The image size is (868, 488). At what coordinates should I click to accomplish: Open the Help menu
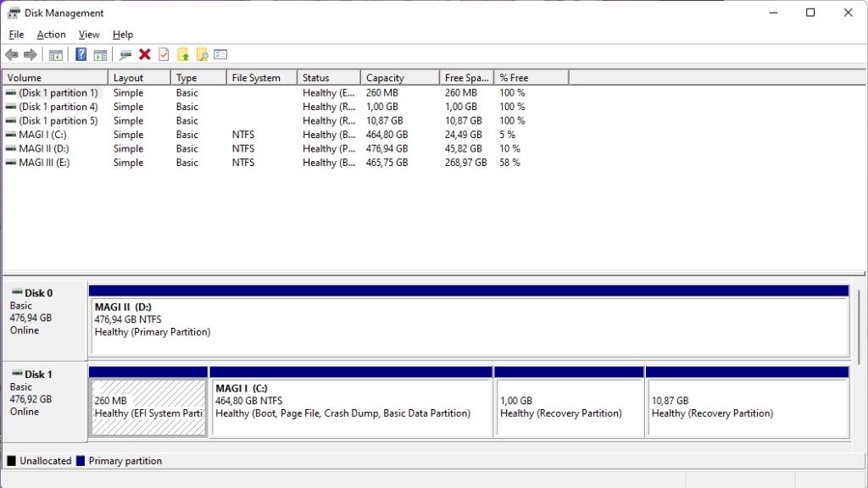click(x=123, y=34)
